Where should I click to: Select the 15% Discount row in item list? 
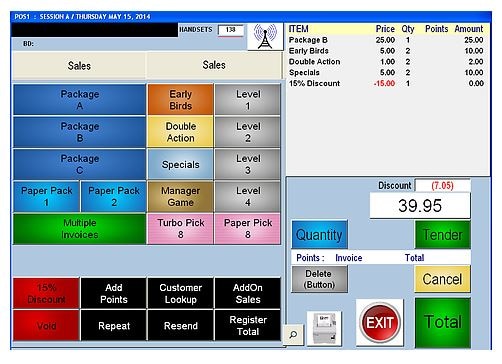click(x=386, y=83)
